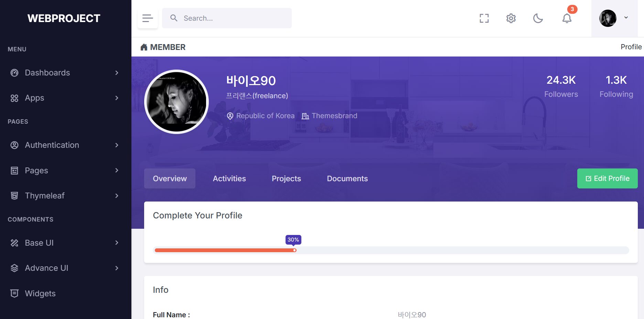Click the small header user avatar
The width and height of the screenshot is (644, 319).
pos(608,18)
